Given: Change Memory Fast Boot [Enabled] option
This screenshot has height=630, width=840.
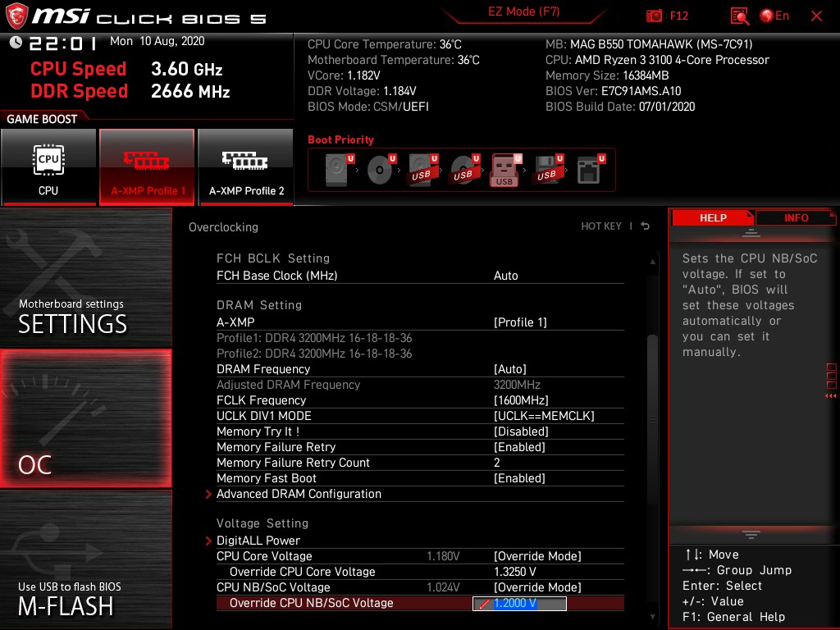Looking at the screenshot, I should click(519, 478).
